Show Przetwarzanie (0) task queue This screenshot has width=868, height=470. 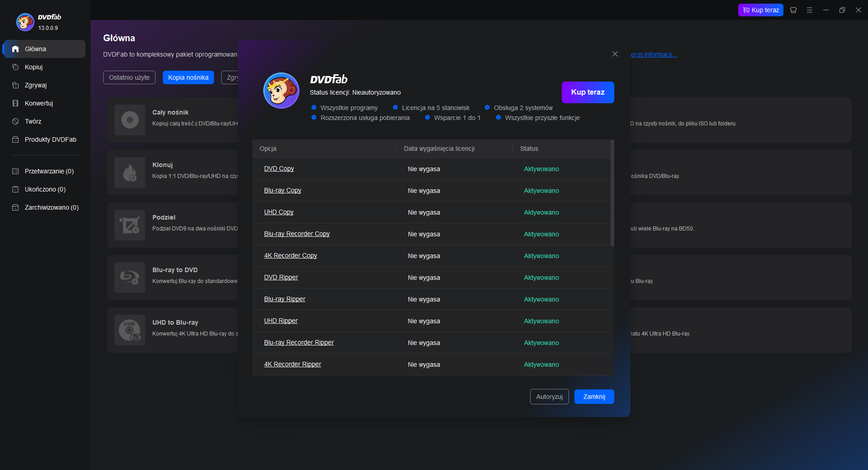pyautogui.click(x=44, y=171)
